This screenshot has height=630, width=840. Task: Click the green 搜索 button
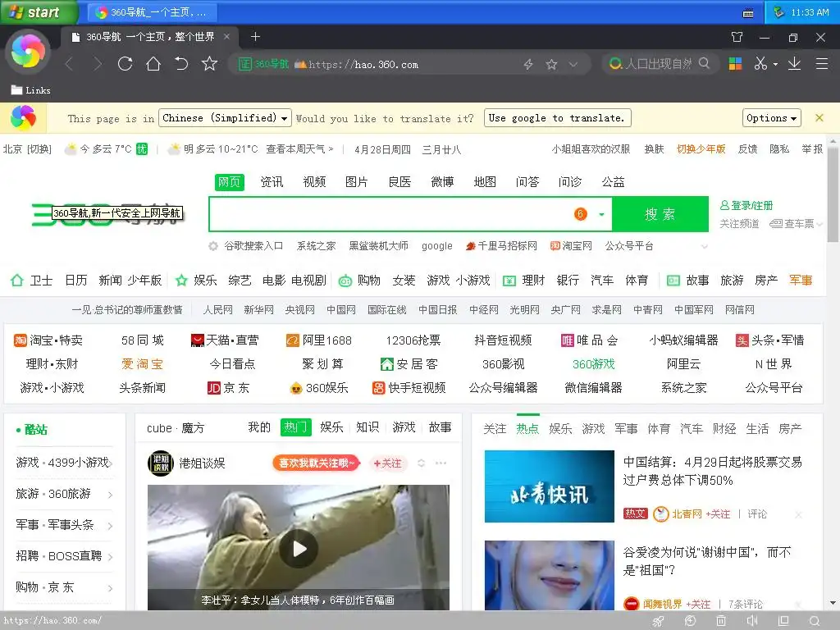point(660,214)
